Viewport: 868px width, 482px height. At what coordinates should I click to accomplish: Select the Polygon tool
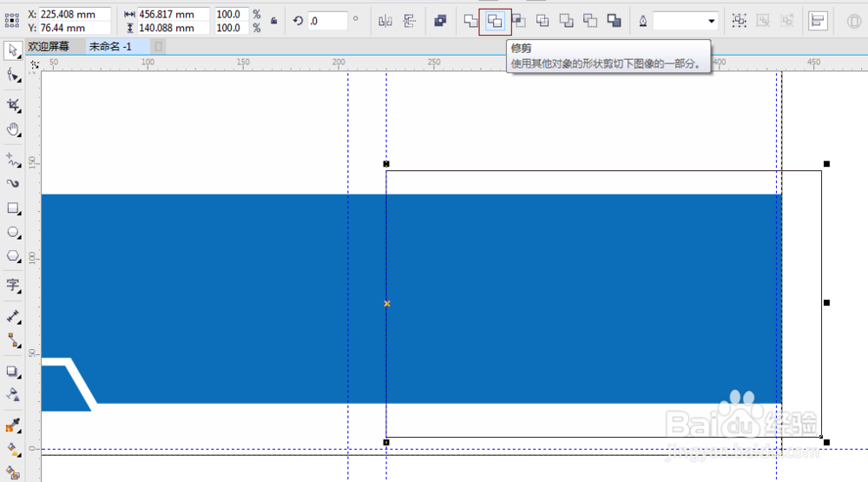tap(13, 256)
